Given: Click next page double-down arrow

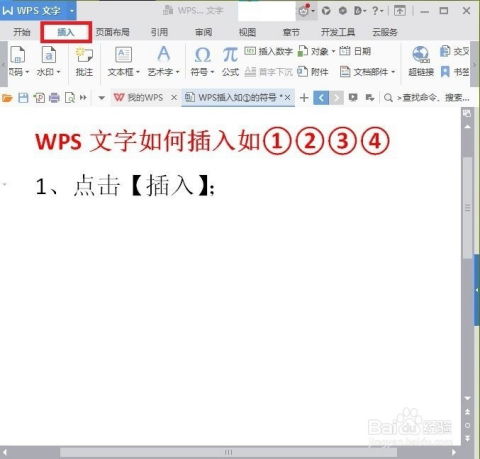Looking at the screenshot, I should coord(468,438).
